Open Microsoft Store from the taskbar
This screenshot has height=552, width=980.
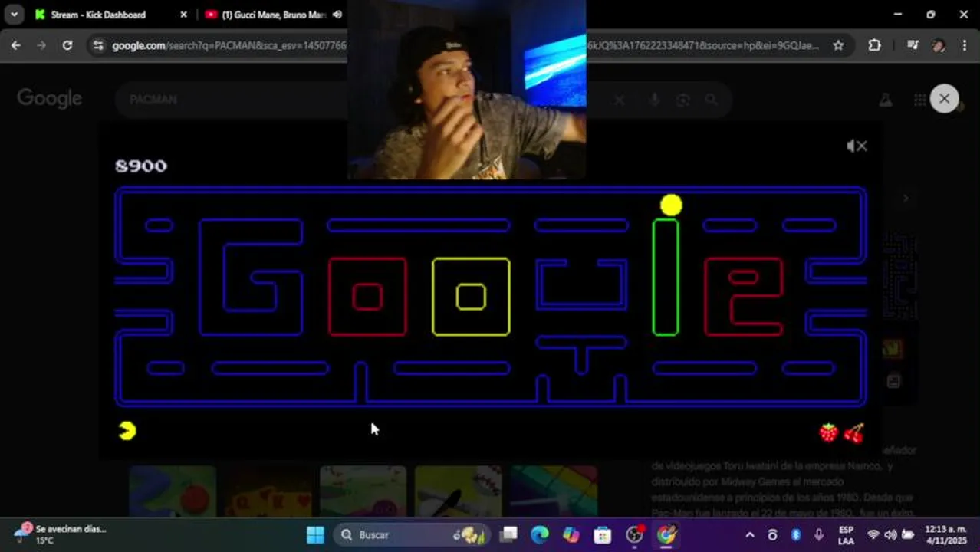pos(602,534)
